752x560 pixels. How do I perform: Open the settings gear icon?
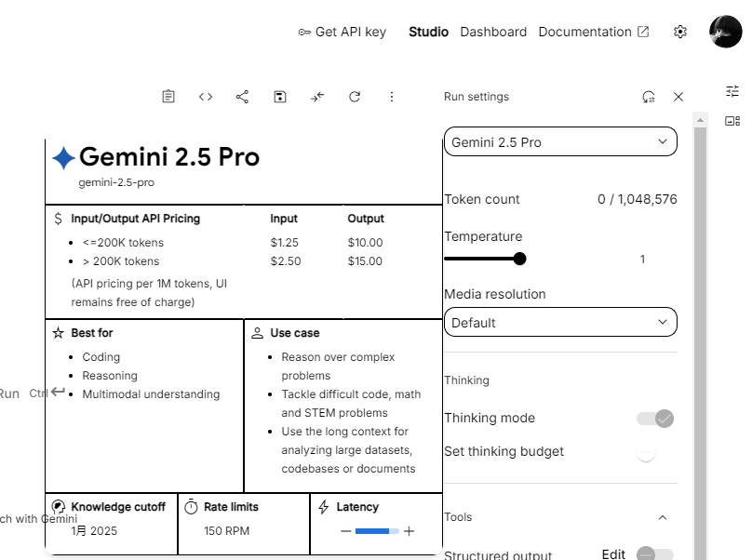point(679,33)
